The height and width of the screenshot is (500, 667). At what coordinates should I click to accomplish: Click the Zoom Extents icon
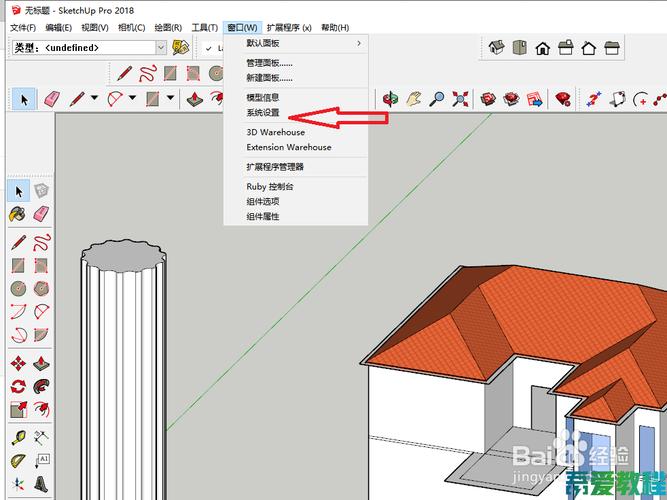pos(460,99)
